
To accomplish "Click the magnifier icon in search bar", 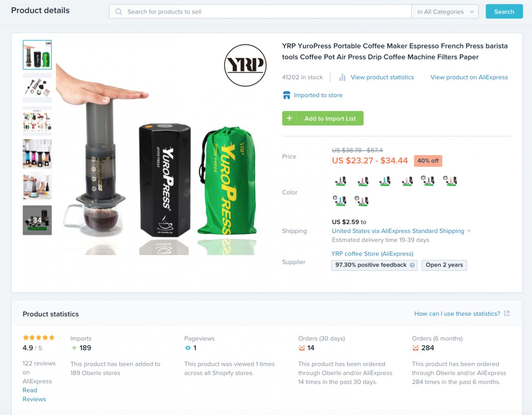I will pyautogui.click(x=119, y=12).
